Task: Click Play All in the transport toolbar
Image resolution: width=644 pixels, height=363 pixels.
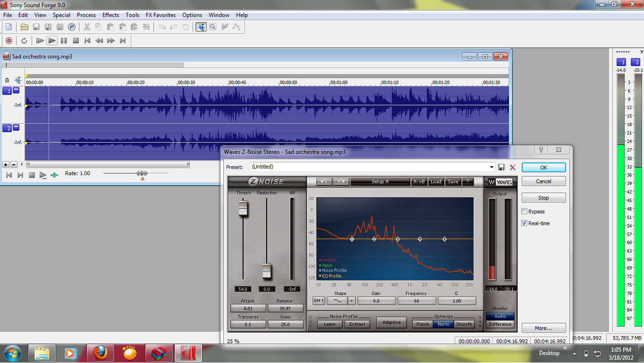Action: [40, 41]
